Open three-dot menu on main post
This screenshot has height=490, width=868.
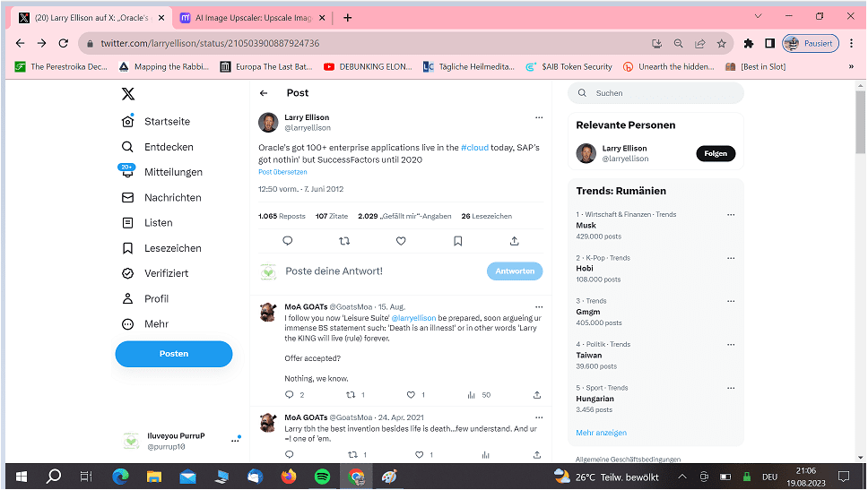(x=539, y=117)
